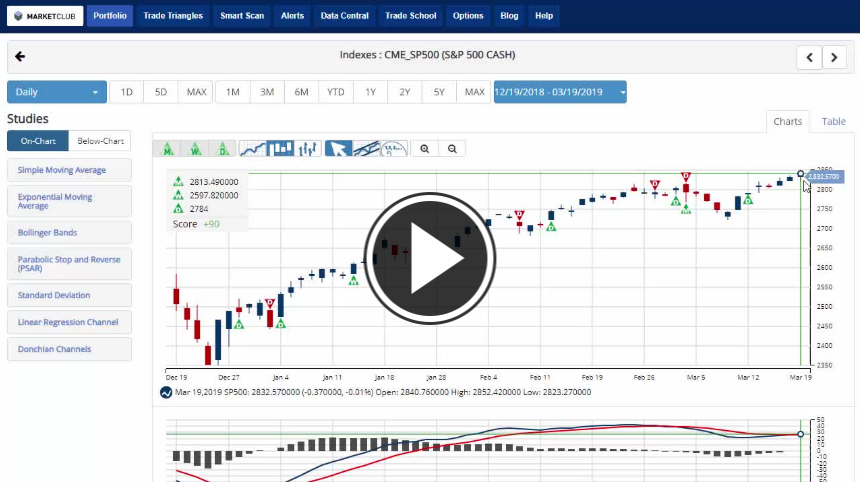Add Parabolic Stop and Reverse study

[x=70, y=264]
